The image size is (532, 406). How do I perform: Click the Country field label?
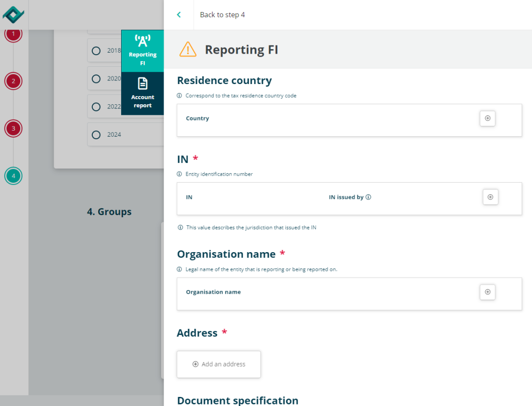tap(198, 118)
